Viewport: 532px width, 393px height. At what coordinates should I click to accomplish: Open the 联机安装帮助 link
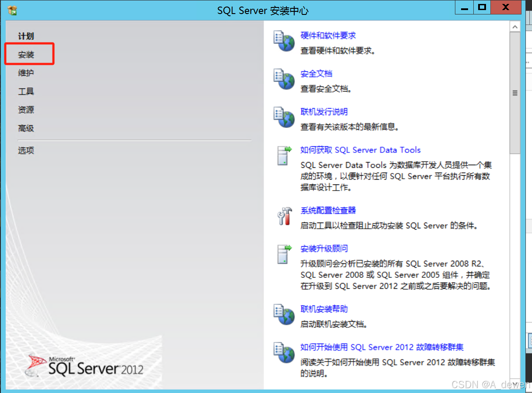click(324, 309)
